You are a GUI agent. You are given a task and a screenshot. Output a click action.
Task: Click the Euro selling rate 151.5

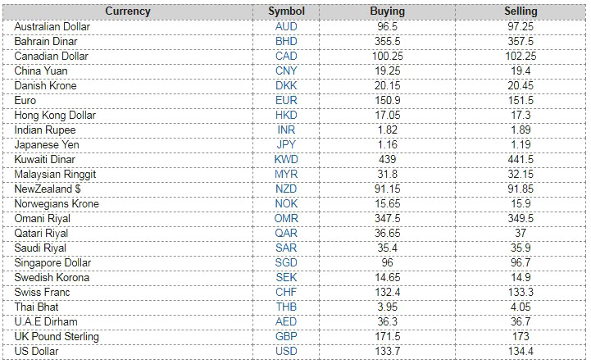coord(521,101)
